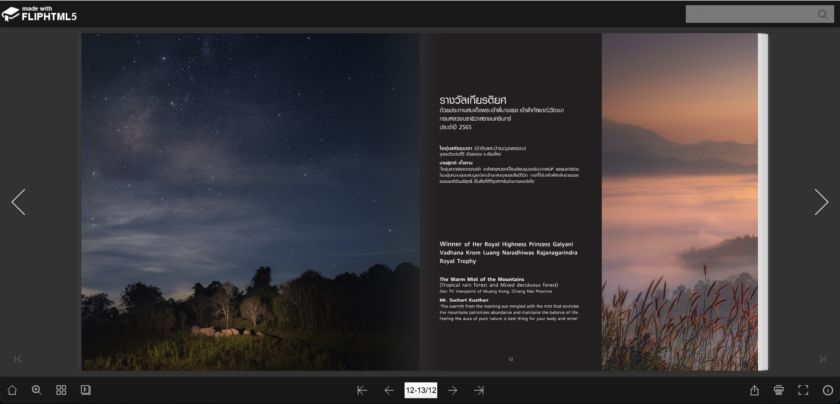Click the zoom in magnifier icon
Viewport: 840px width, 404px height.
coord(37,390)
